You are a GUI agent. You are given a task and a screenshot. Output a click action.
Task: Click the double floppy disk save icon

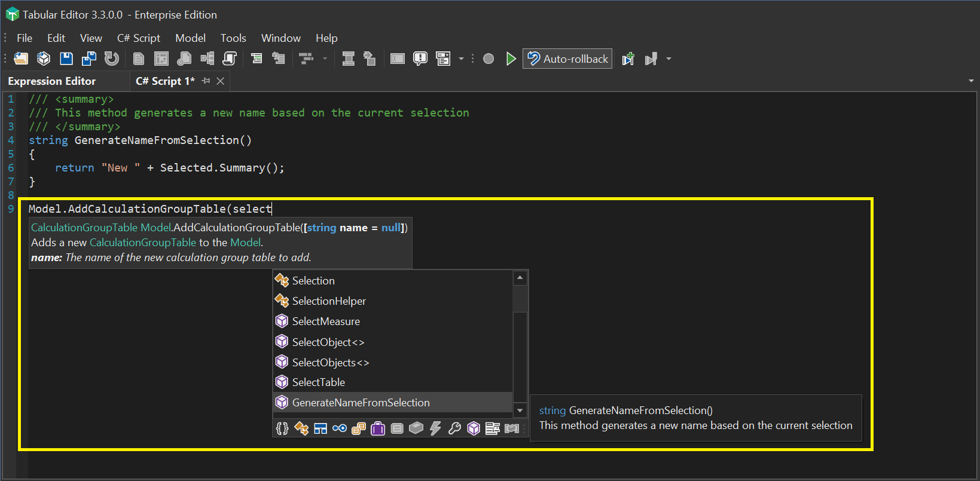[x=89, y=59]
